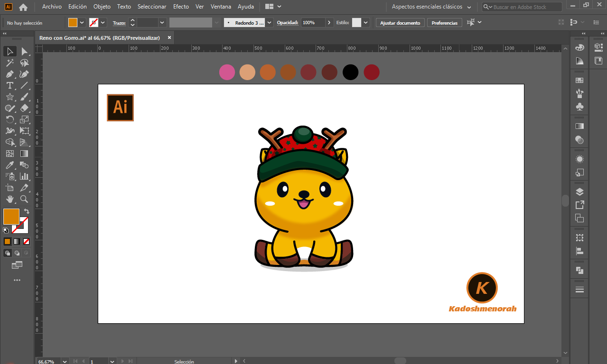
Task: Choose the Lasso tool
Action: (x=24, y=63)
